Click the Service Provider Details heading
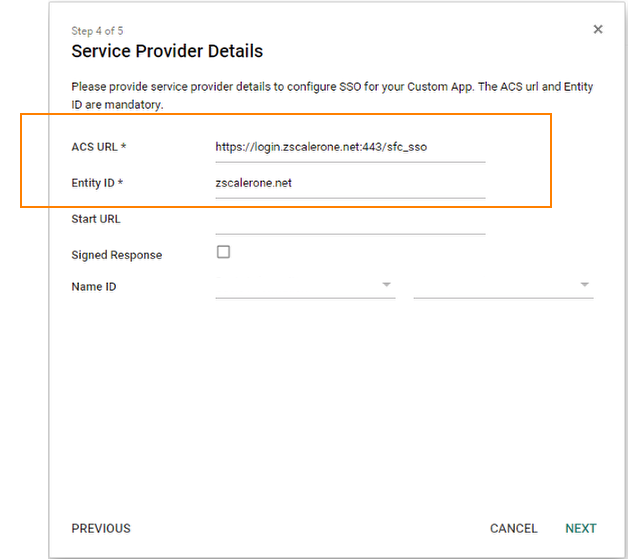This screenshot has width=628, height=559. (x=167, y=51)
